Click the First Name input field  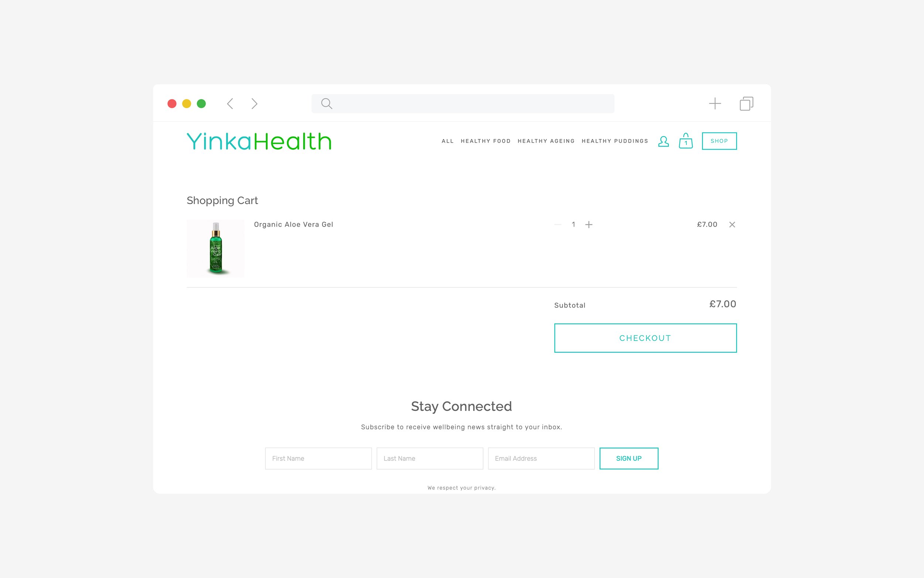pyautogui.click(x=319, y=458)
